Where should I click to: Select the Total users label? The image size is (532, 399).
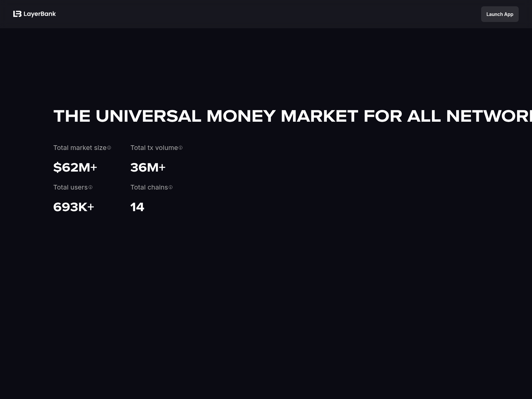[70, 187]
